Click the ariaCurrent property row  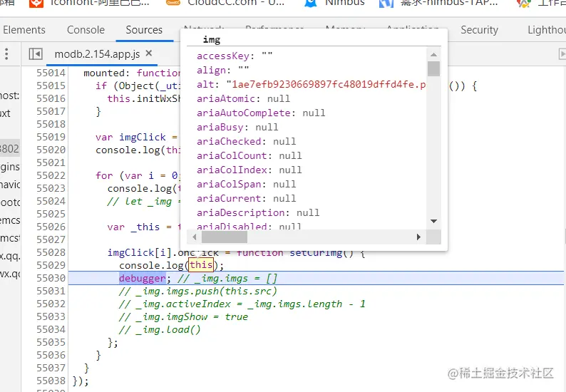coord(246,199)
